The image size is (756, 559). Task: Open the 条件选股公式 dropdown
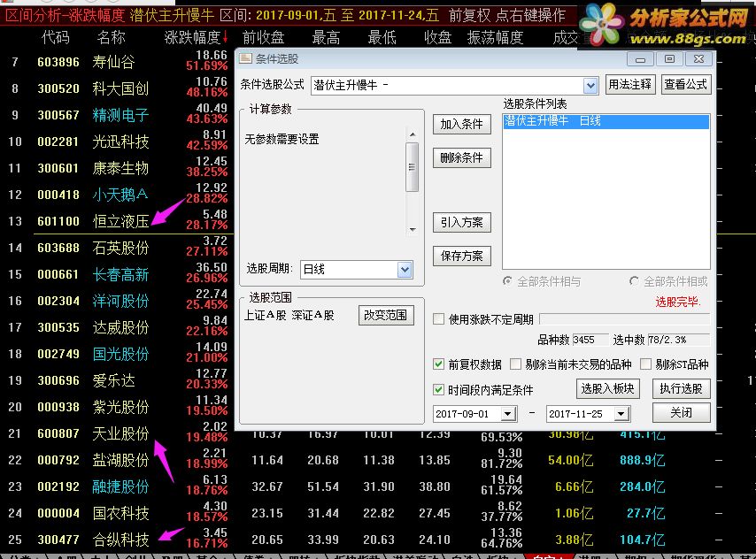(590, 86)
